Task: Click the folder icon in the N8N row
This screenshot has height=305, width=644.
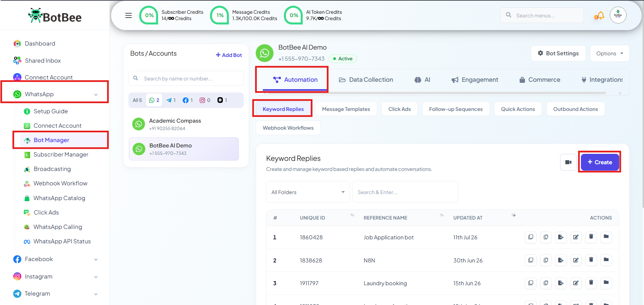Action: [606, 260]
